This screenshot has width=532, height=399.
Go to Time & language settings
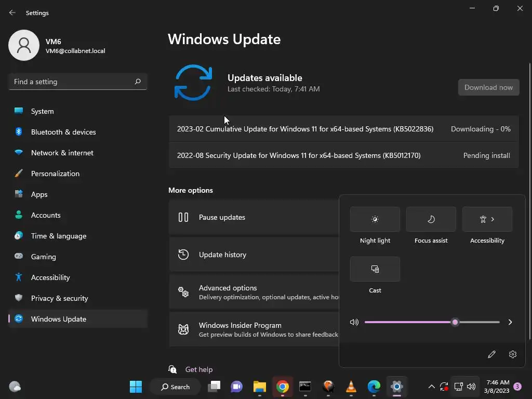[x=78, y=236]
